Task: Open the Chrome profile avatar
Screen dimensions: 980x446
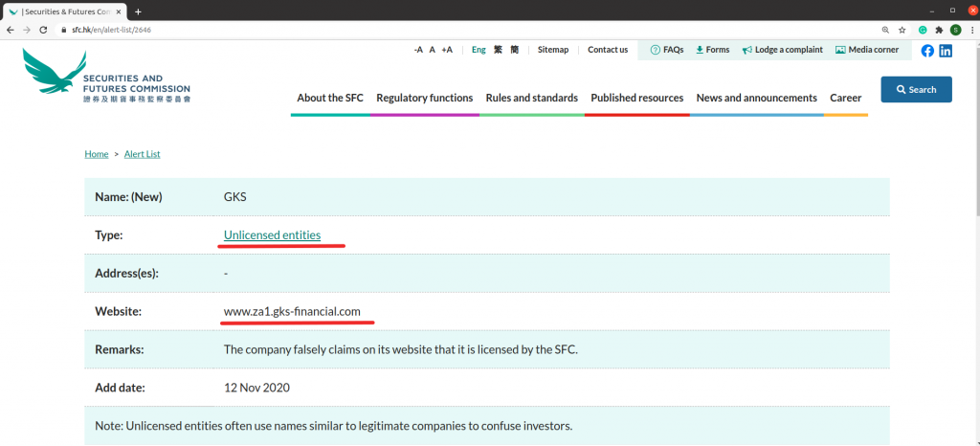Action: click(956, 30)
